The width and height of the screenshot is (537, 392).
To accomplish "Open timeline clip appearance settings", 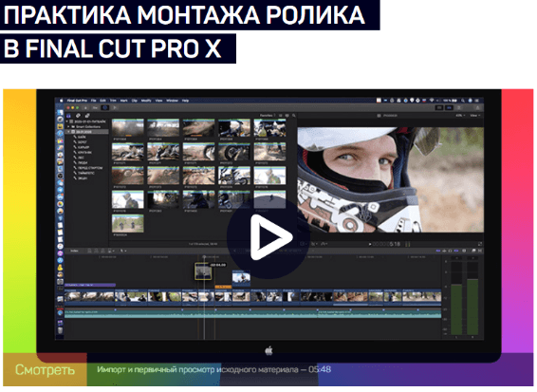I will click(x=464, y=251).
